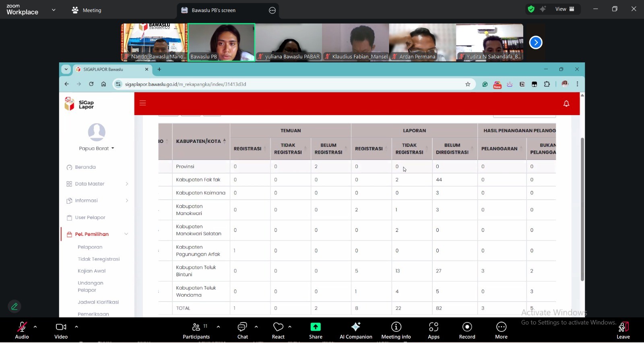Expand audio options arrow next to Audio
Viewport: 644px width, 343px height.
tap(35, 327)
